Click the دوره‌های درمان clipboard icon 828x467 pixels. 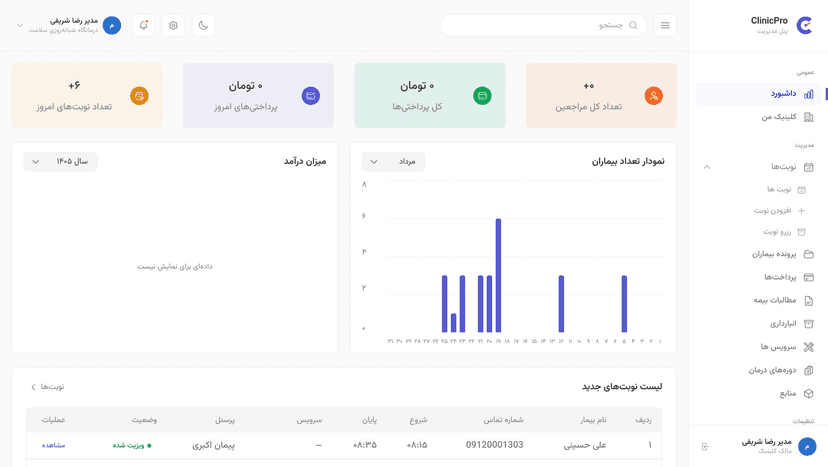[808, 370]
